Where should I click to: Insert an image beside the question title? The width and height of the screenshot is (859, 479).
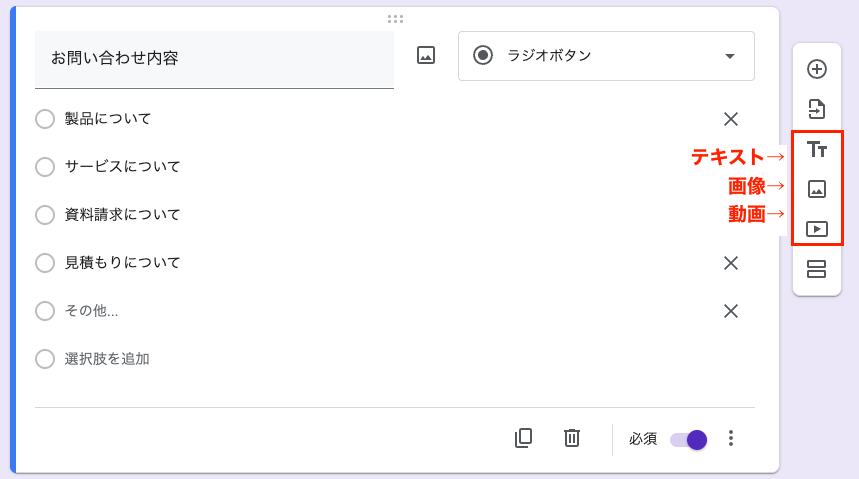[426, 56]
